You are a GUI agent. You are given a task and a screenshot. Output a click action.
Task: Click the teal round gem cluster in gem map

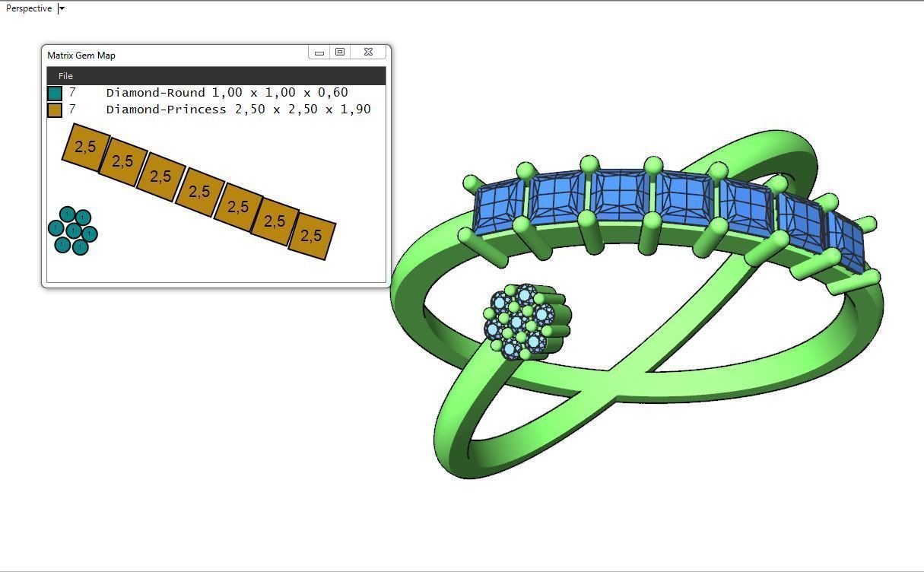pos(73,230)
